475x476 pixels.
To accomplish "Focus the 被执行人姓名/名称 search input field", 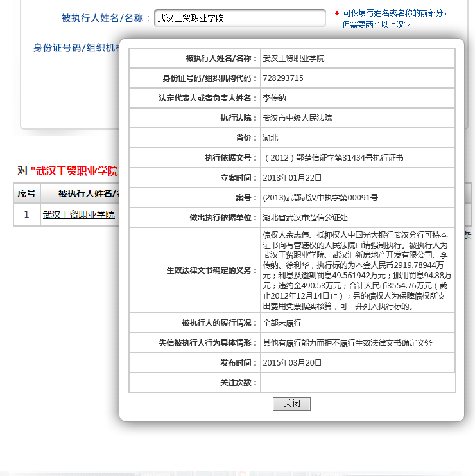I will coord(240,18).
